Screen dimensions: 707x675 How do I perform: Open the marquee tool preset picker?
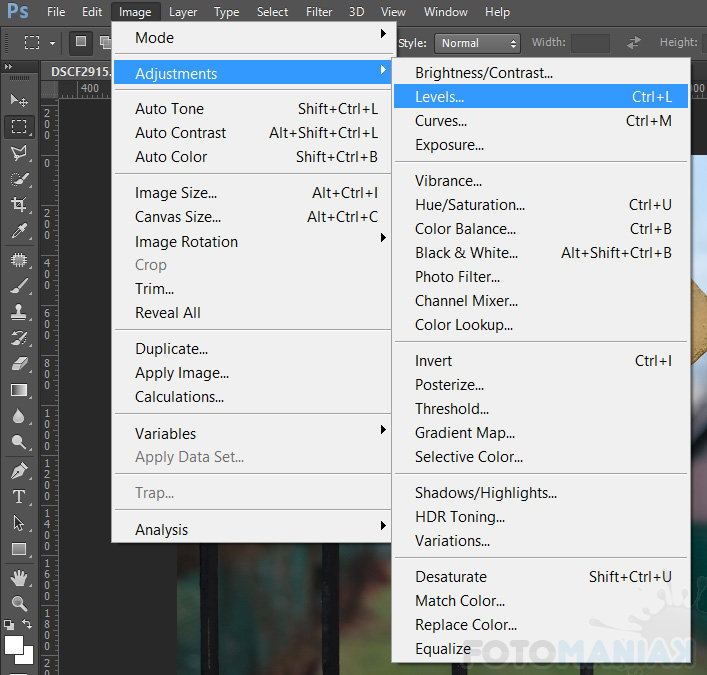coord(53,43)
